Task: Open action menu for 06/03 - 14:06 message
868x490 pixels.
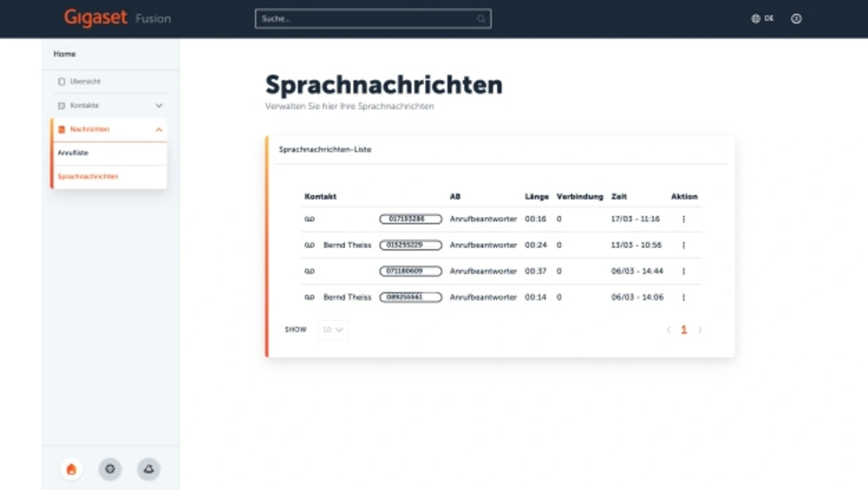Action: click(x=684, y=298)
